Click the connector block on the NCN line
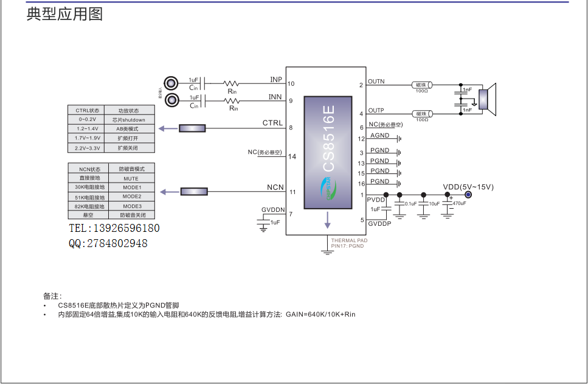This screenshot has height=384, width=588. click(194, 192)
